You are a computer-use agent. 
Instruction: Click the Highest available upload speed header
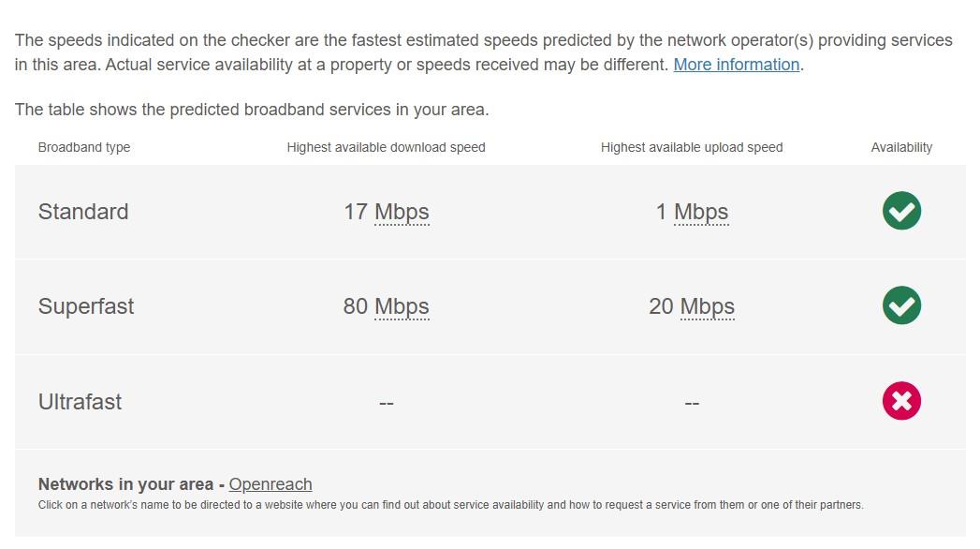pos(692,147)
